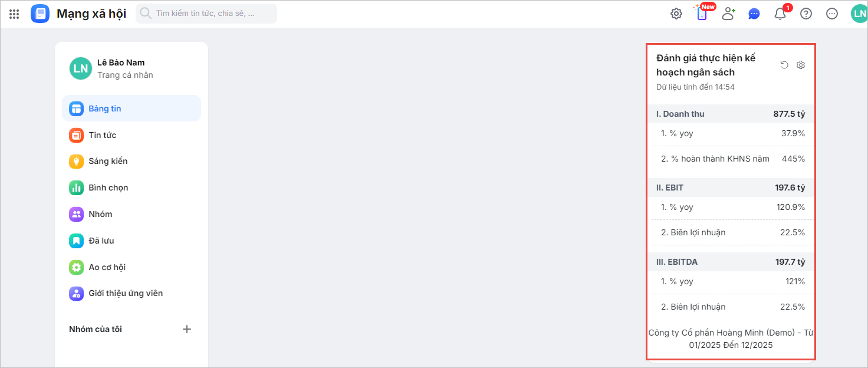Add a new group with plus icon
Viewport: 868px width, 368px height.
(x=187, y=329)
